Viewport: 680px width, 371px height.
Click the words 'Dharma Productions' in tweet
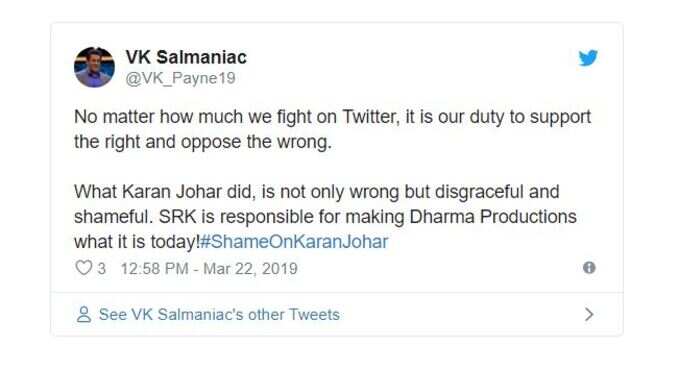pos(493,217)
